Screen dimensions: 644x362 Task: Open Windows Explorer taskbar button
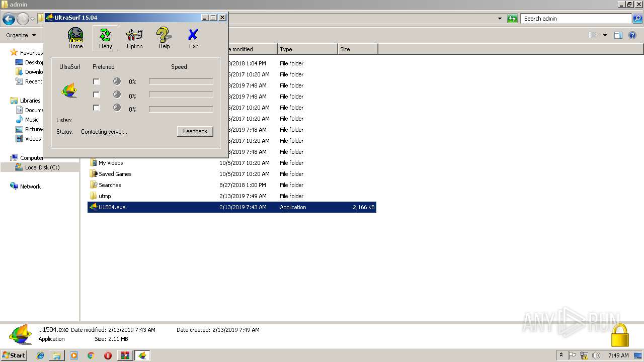[57, 355]
